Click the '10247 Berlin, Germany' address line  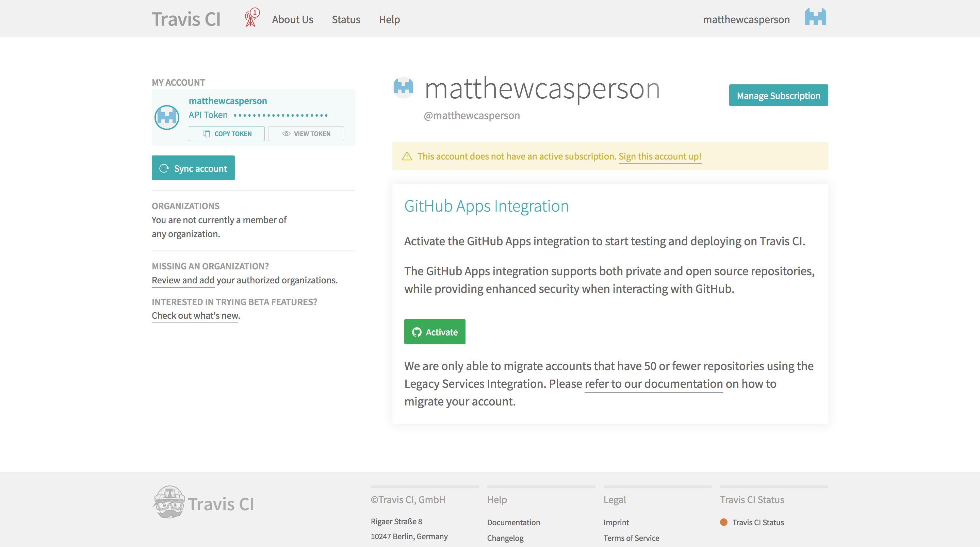(409, 536)
